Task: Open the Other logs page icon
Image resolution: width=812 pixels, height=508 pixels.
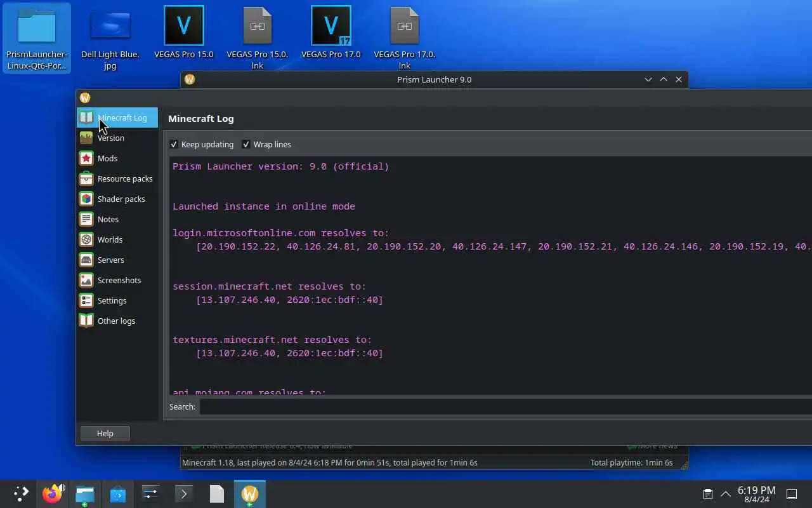Action: [86, 321]
